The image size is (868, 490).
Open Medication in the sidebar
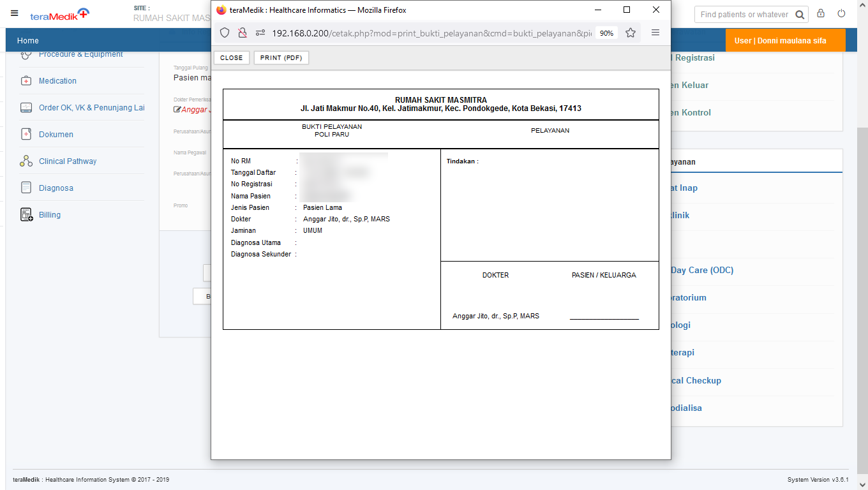tap(57, 81)
